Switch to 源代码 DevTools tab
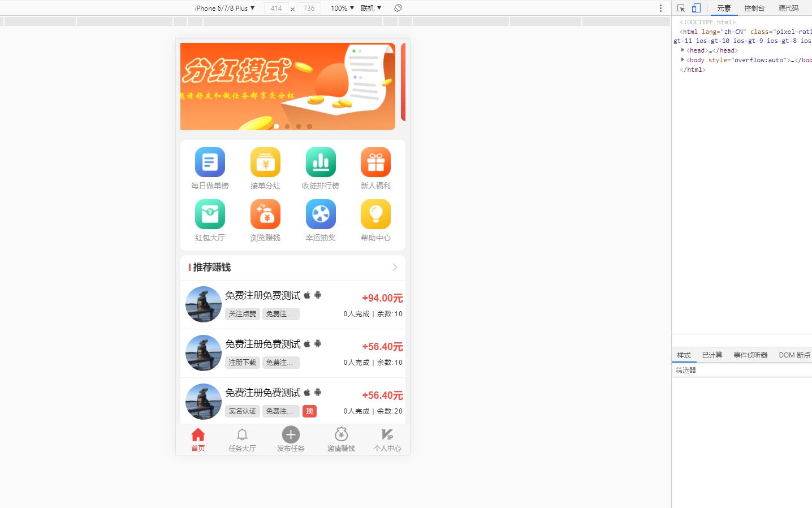Viewport: 812px width, 508px height. pyautogui.click(x=788, y=8)
